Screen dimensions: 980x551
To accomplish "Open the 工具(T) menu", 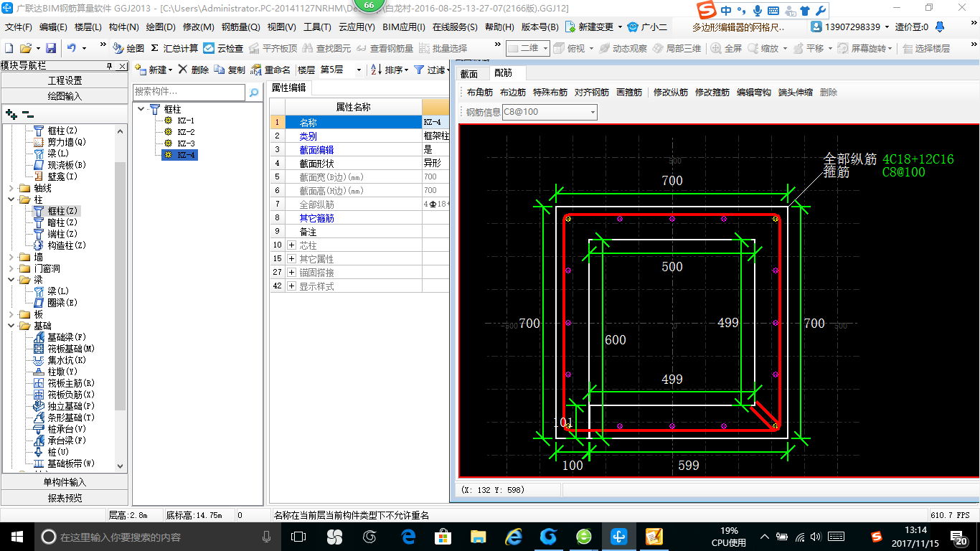I will coord(317,27).
